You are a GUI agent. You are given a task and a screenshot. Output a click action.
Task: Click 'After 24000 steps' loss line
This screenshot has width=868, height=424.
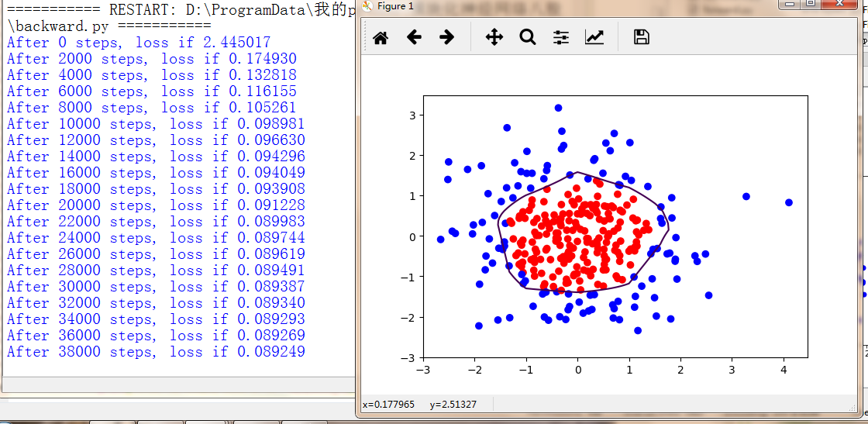tap(156, 237)
